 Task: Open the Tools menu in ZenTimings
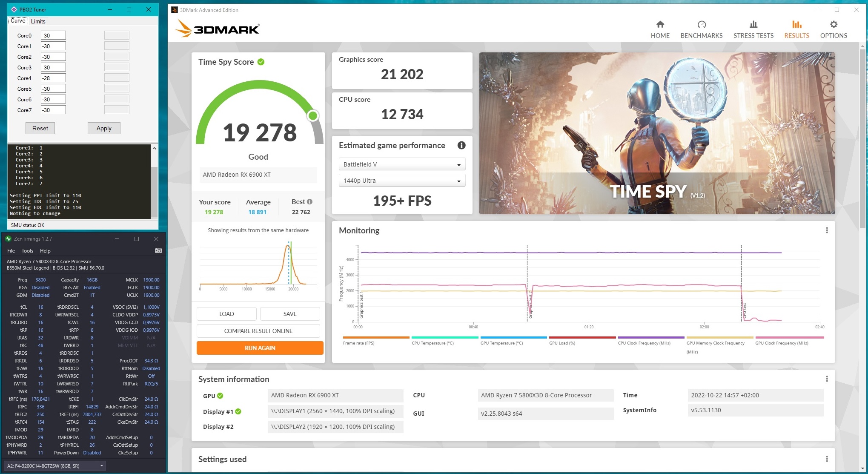tap(27, 251)
